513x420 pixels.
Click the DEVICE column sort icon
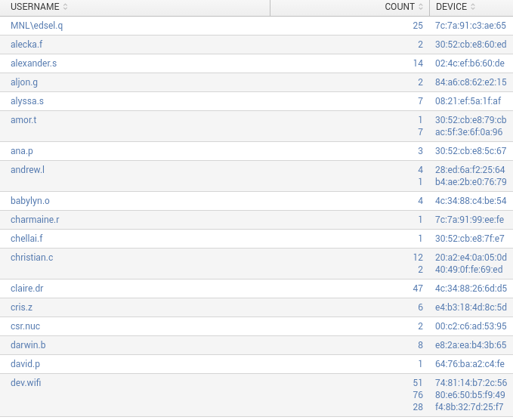pos(473,7)
